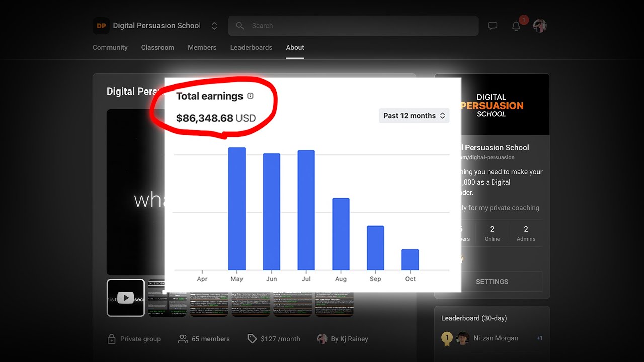
Task: Click the Total earnings info icon
Action: (x=250, y=96)
